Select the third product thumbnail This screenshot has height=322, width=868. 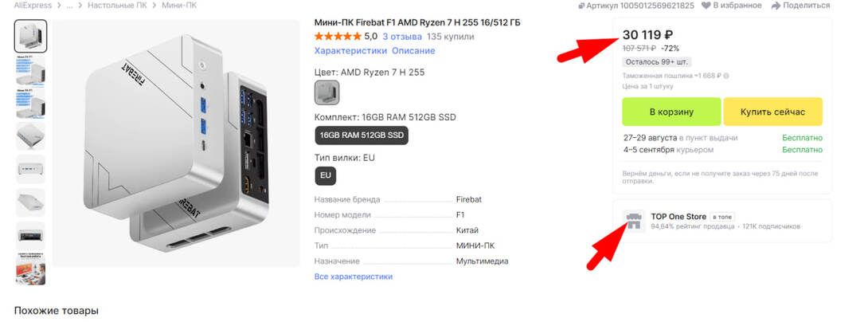(x=30, y=103)
